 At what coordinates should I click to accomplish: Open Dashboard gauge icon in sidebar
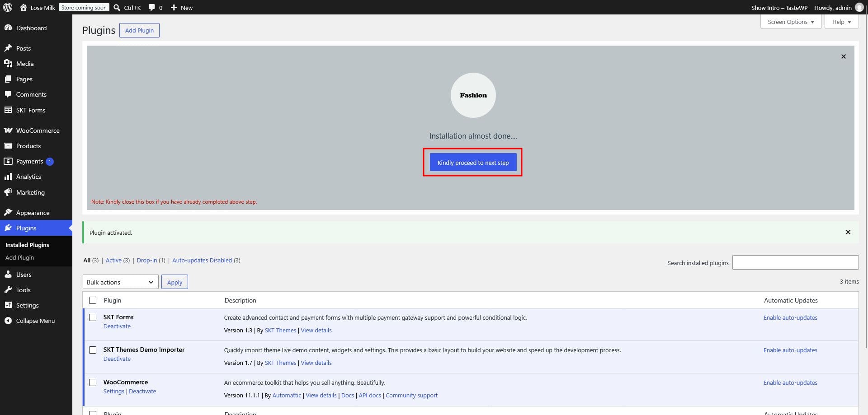[8, 28]
